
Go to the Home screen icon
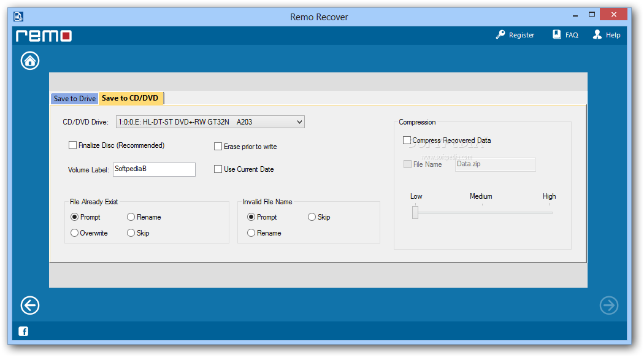point(30,61)
